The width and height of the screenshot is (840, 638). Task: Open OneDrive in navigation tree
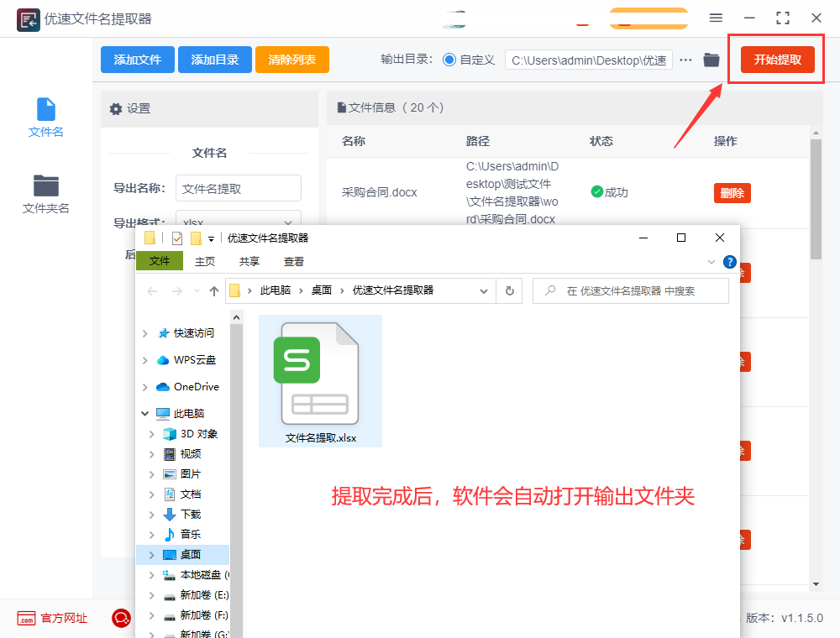(187, 386)
